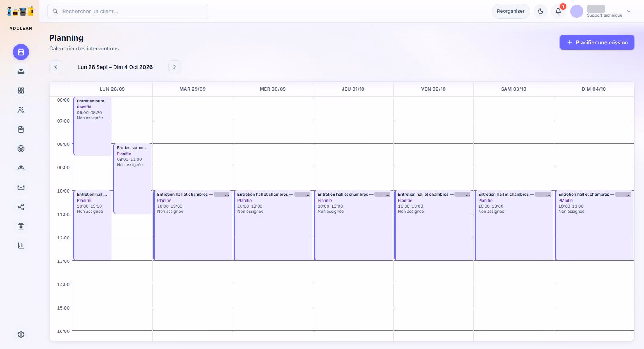644x349 pixels.
Task: Open Monday's Entretien hall 10:00-13:00 mission
Action: pos(92,225)
